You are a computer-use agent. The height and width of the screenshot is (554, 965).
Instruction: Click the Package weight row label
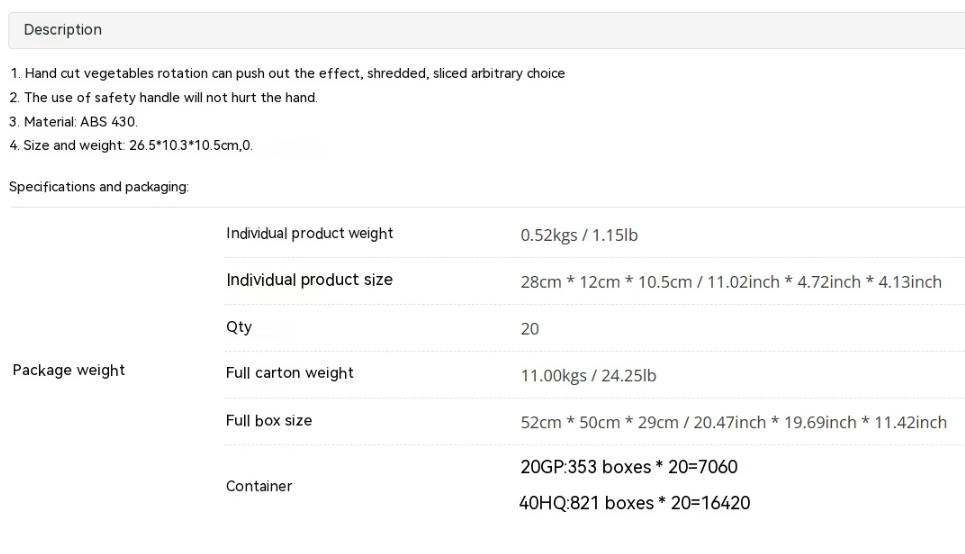69,370
